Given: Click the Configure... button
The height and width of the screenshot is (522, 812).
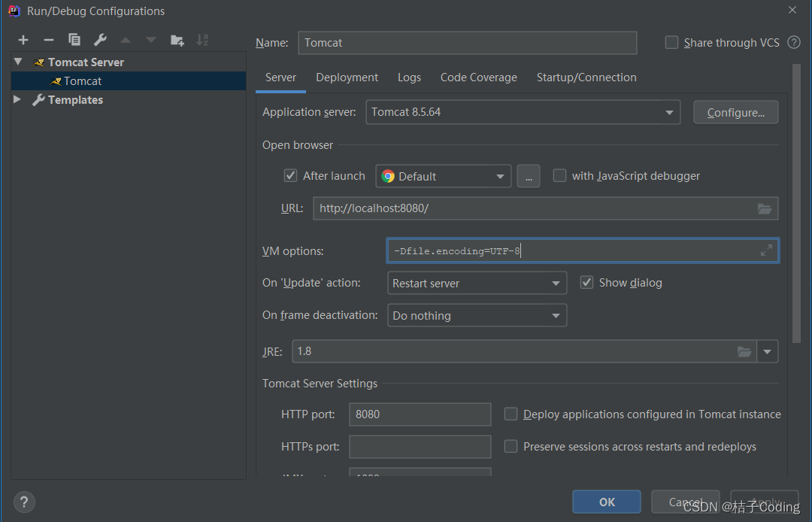Looking at the screenshot, I should 736,112.
